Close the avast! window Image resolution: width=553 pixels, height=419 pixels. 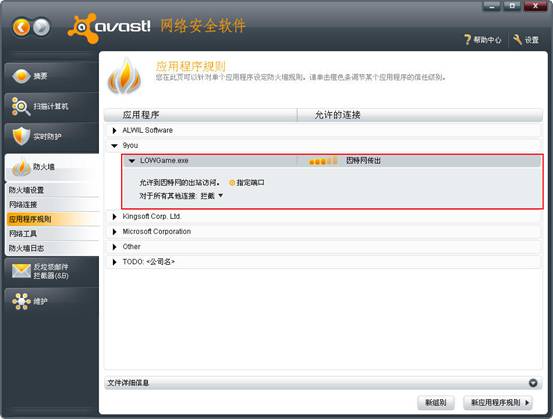pyautogui.click(x=535, y=6)
